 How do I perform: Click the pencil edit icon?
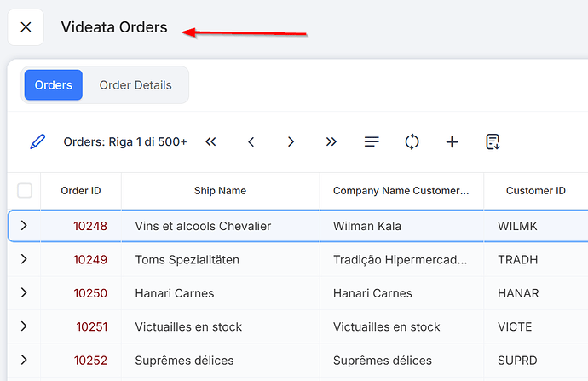37,141
